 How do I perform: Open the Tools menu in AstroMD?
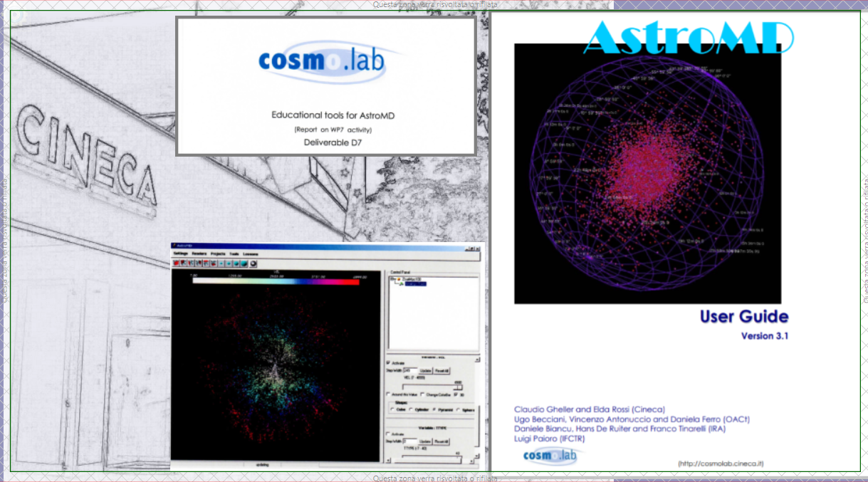[234, 254]
